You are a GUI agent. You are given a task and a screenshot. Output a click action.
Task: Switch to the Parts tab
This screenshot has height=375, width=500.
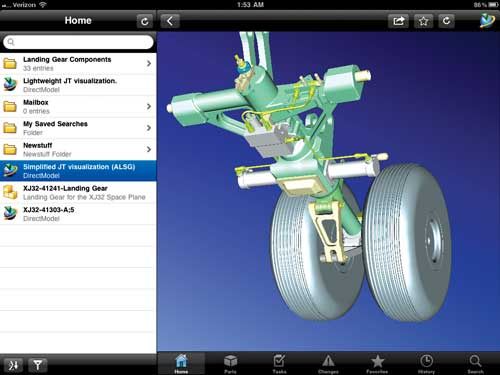coord(230,364)
